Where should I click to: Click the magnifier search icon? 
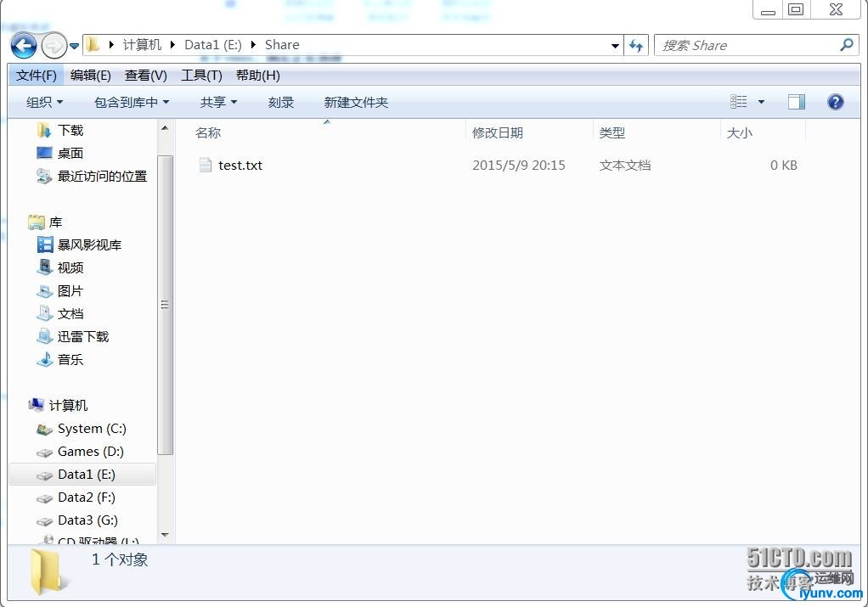pos(847,45)
